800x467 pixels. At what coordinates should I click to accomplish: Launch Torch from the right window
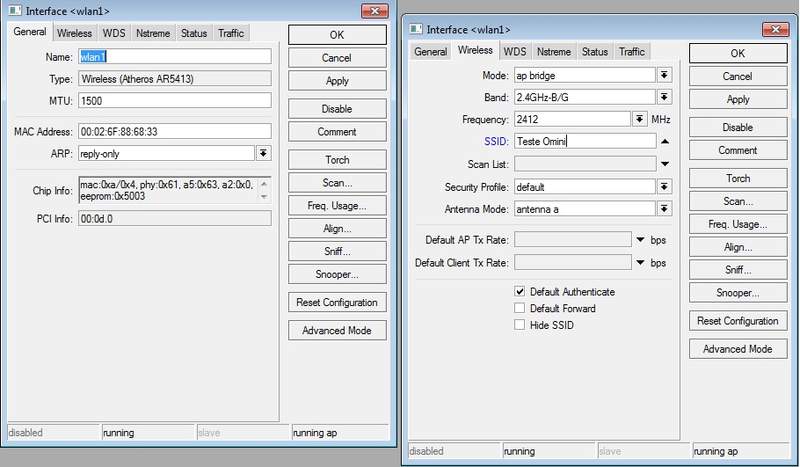(x=738, y=178)
